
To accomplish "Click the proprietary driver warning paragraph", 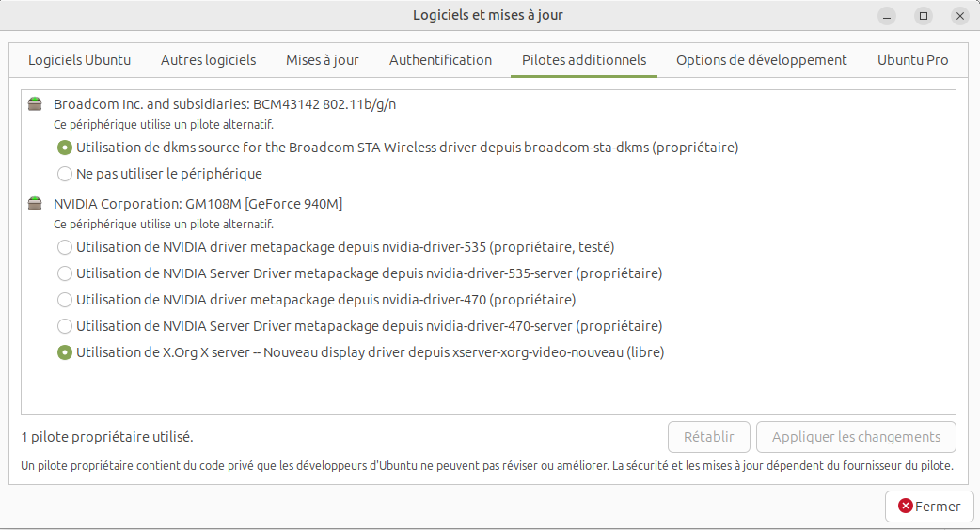I will [487, 466].
